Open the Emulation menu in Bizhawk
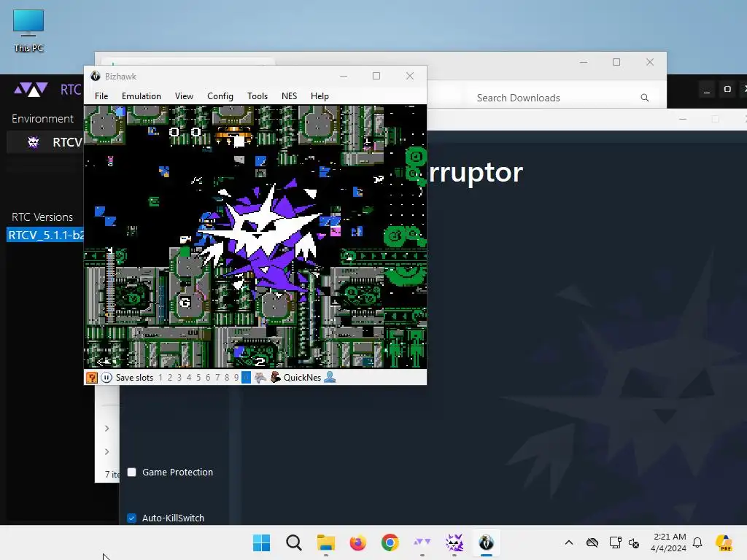The height and width of the screenshot is (560, 747). tap(142, 96)
